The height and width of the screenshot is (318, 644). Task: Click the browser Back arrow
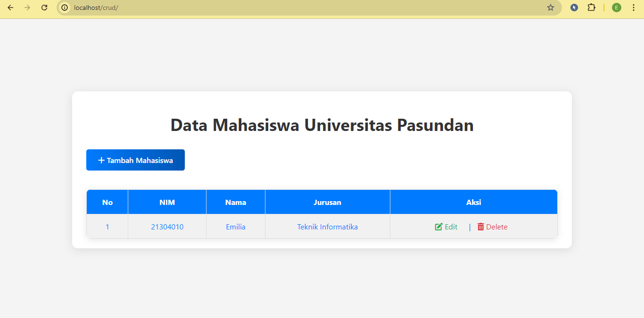click(10, 8)
